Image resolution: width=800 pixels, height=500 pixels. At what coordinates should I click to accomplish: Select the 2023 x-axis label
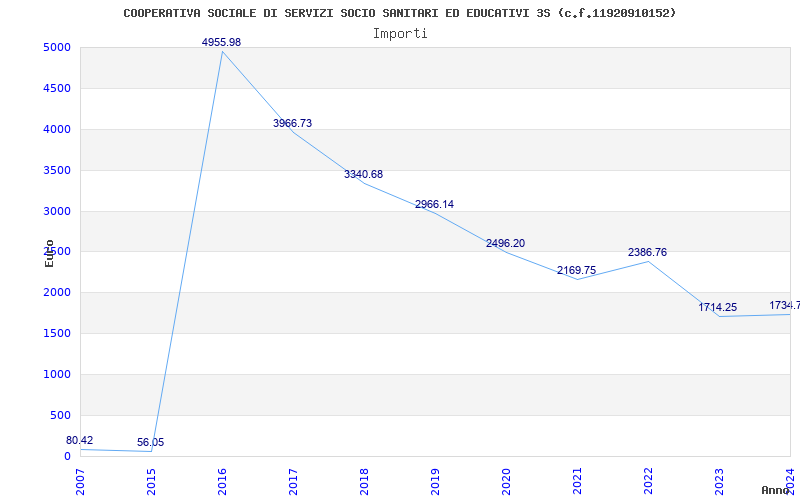pos(718,482)
